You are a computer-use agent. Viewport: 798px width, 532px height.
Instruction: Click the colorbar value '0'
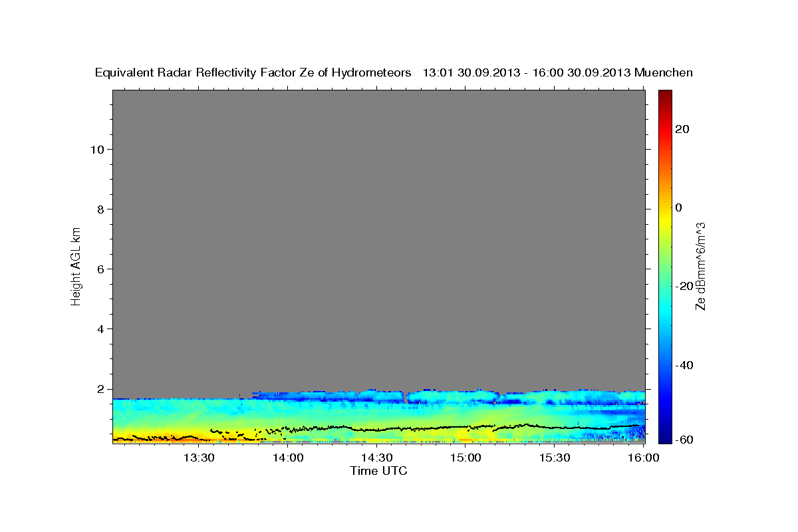678,207
